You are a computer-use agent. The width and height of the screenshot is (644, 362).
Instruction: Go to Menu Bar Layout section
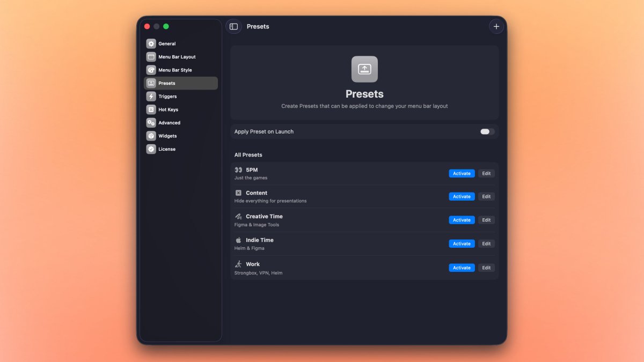181,57
